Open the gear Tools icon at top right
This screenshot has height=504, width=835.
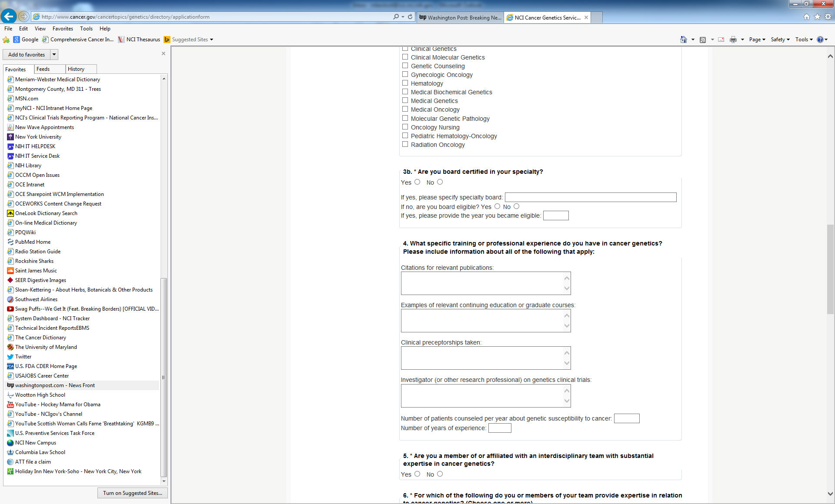[828, 17]
